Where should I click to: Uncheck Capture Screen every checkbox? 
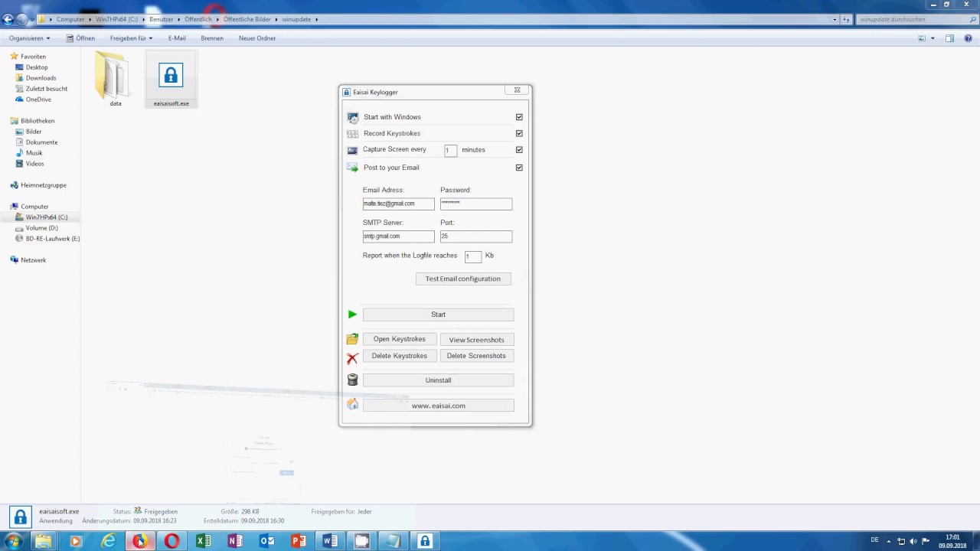click(x=519, y=150)
